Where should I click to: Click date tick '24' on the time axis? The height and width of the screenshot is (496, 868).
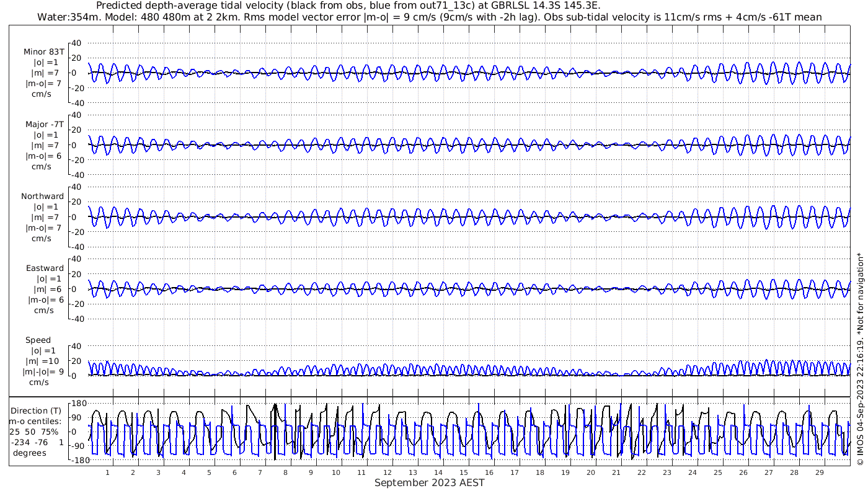tap(692, 472)
